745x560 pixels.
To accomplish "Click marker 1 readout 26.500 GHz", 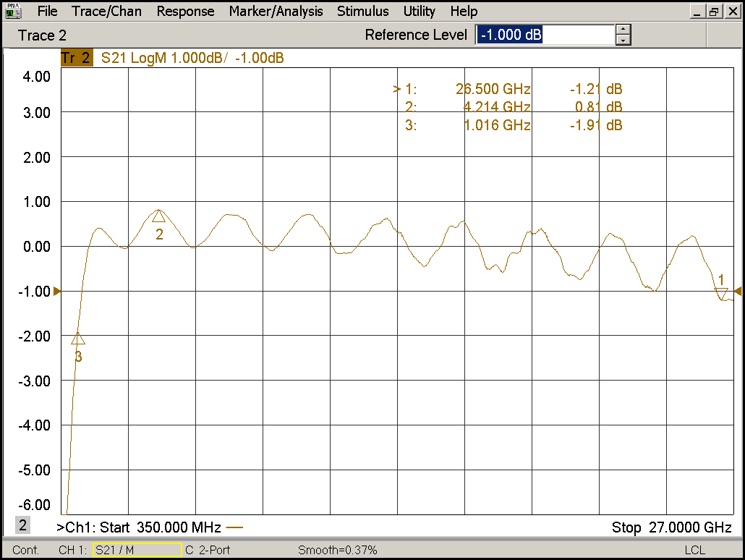I will pyautogui.click(x=493, y=89).
